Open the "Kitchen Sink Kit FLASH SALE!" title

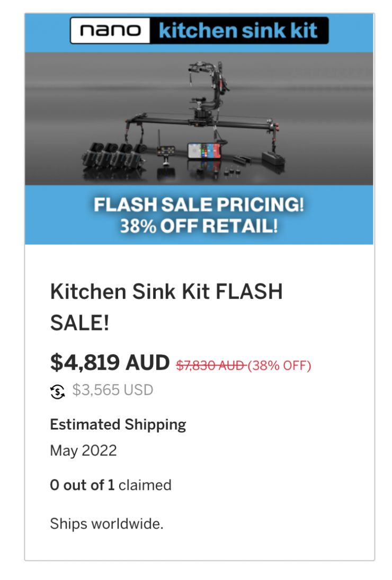166,307
